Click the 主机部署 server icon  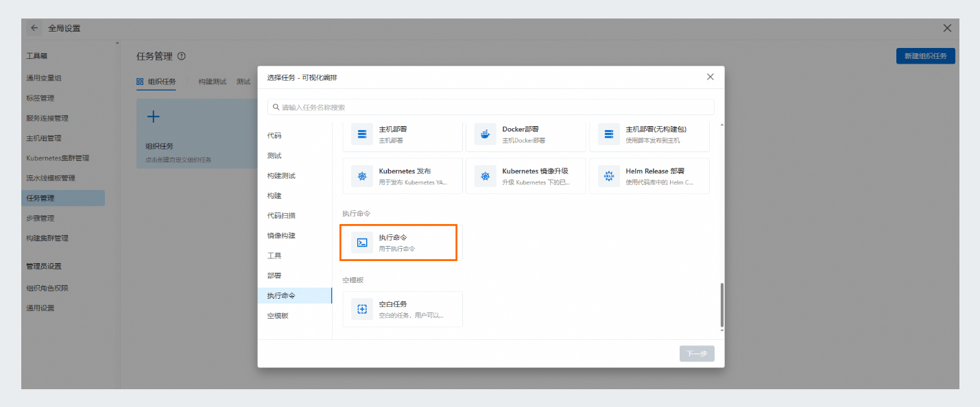(362, 134)
